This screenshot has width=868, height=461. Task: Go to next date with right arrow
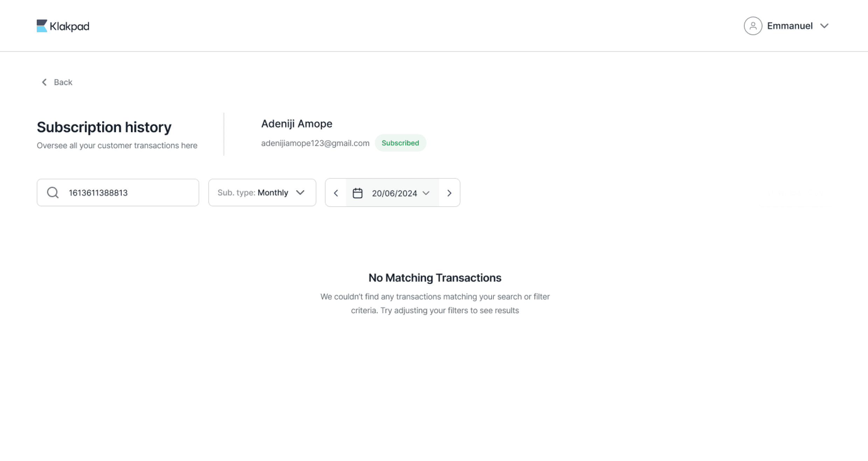click(x=449, y=193)
